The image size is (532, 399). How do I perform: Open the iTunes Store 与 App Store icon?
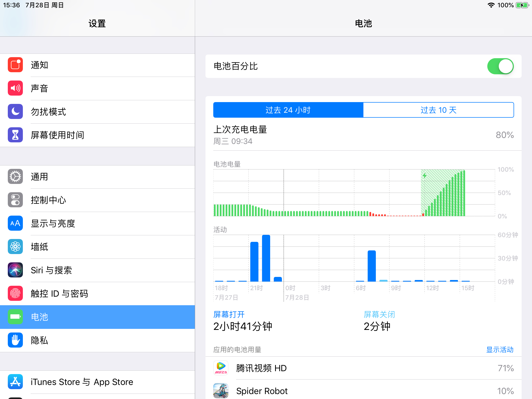point(15,382)
